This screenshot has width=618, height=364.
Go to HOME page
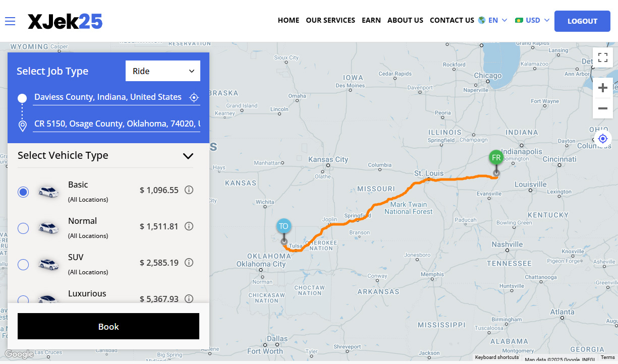pos(289,20)
